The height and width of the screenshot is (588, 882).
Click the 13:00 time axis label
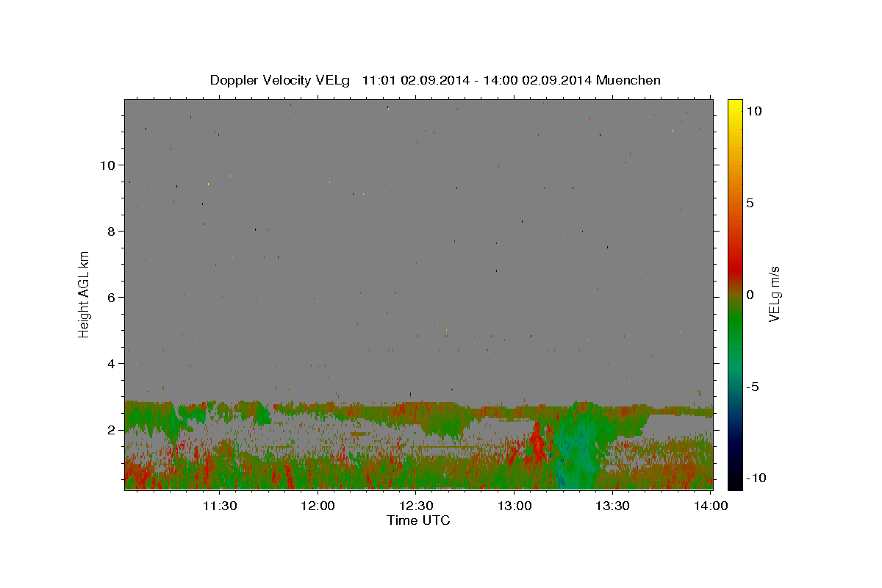[x=514, y=506]
